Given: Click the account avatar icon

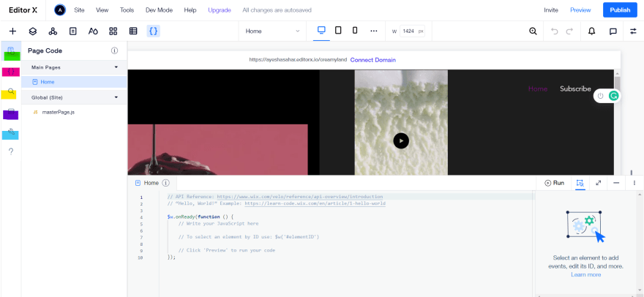Looking at the screenshot, I should click(60, 10).
